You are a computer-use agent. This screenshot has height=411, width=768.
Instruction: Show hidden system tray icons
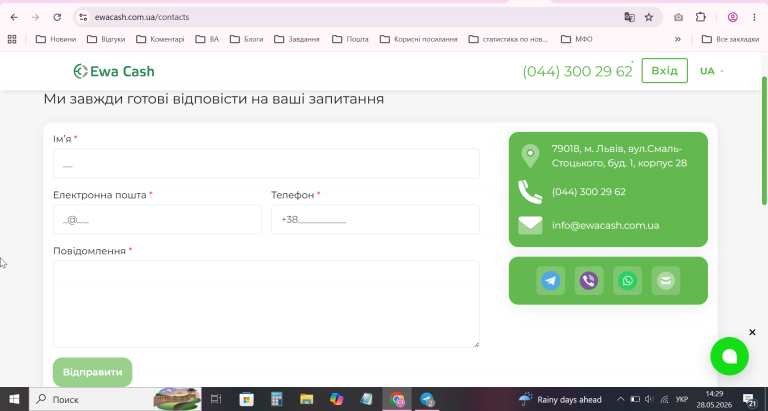(620, 399)
